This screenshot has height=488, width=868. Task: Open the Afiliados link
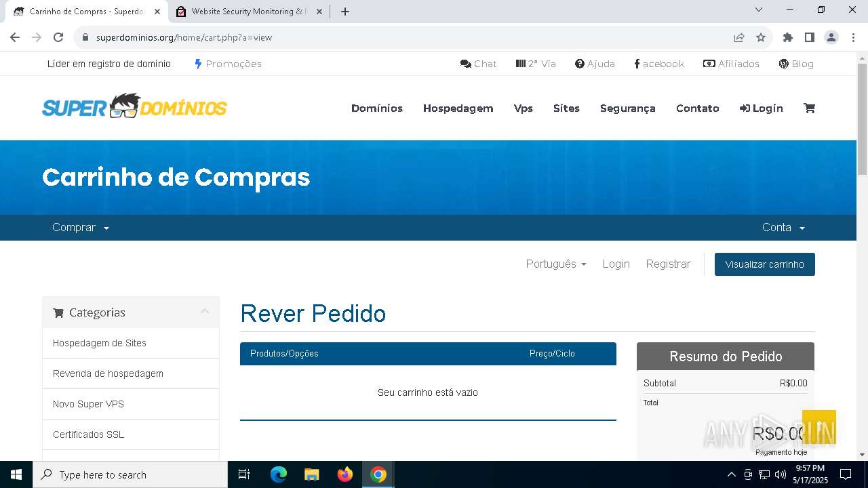click(x=731, y=64)
